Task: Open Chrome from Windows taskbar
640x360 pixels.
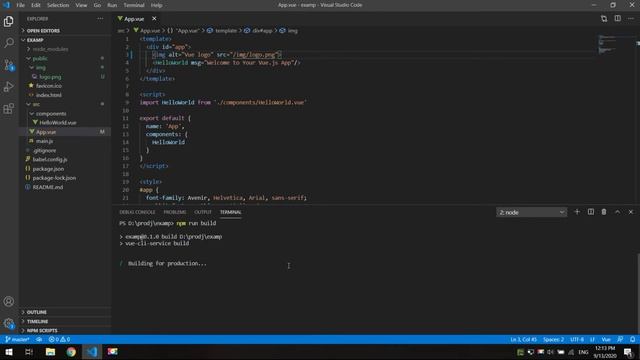Action: coord(71,352)
